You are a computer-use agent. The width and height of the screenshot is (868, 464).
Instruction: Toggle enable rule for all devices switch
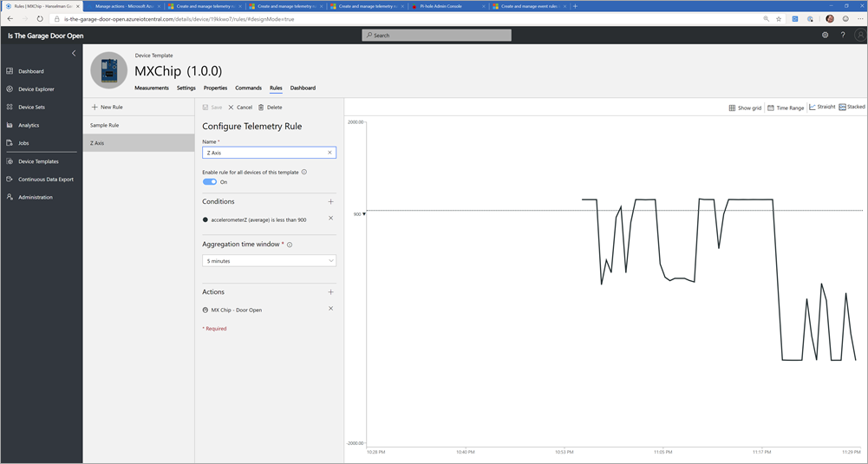[210, 182]
